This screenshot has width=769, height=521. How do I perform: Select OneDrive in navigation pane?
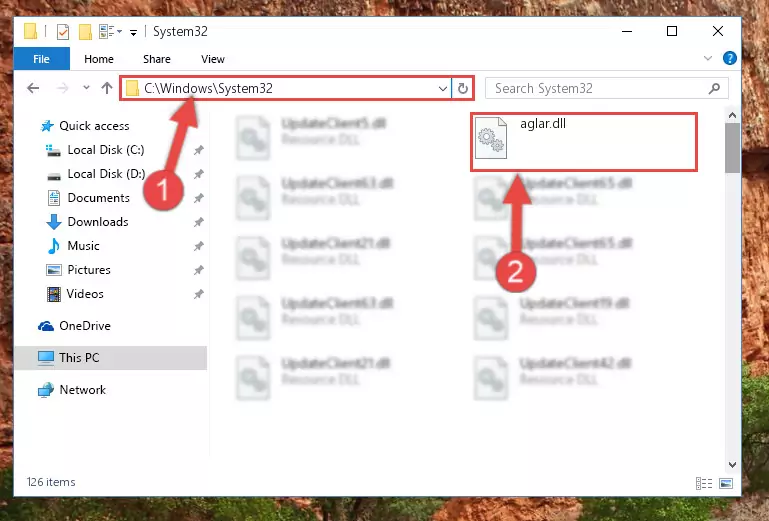click(85, 326)
